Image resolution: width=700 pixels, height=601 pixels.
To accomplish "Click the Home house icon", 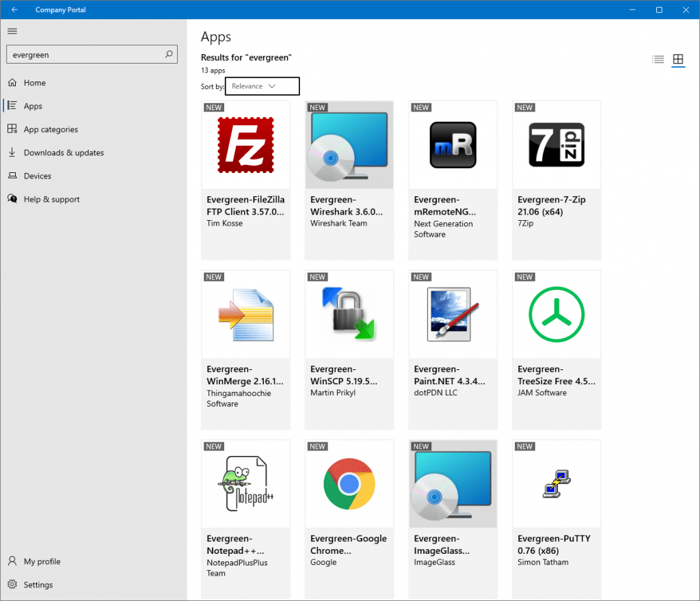I will (12, 83).
